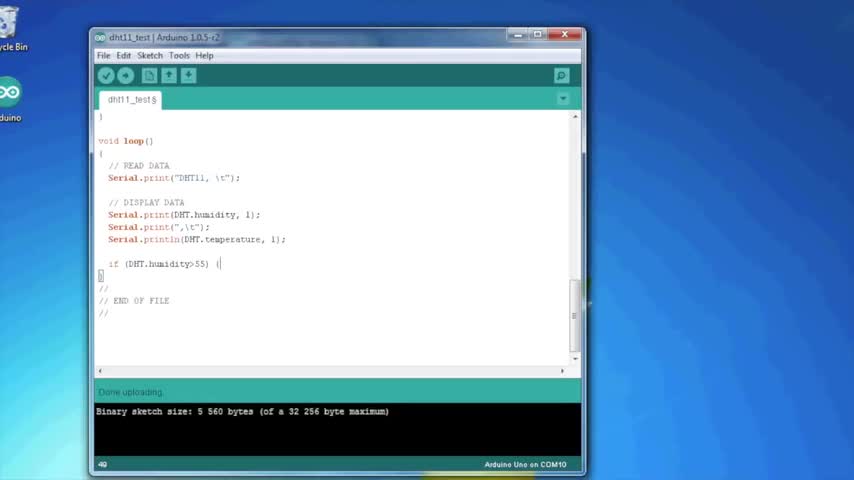Open an existing sketch
Image resolution: width=854 pixels, height=480 pixels.
[x=169, y=76]
